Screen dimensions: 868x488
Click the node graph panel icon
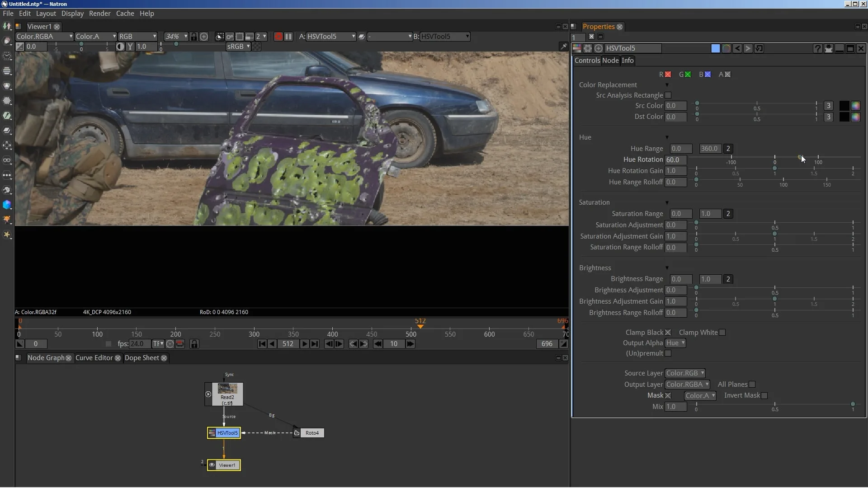(18, 357)
